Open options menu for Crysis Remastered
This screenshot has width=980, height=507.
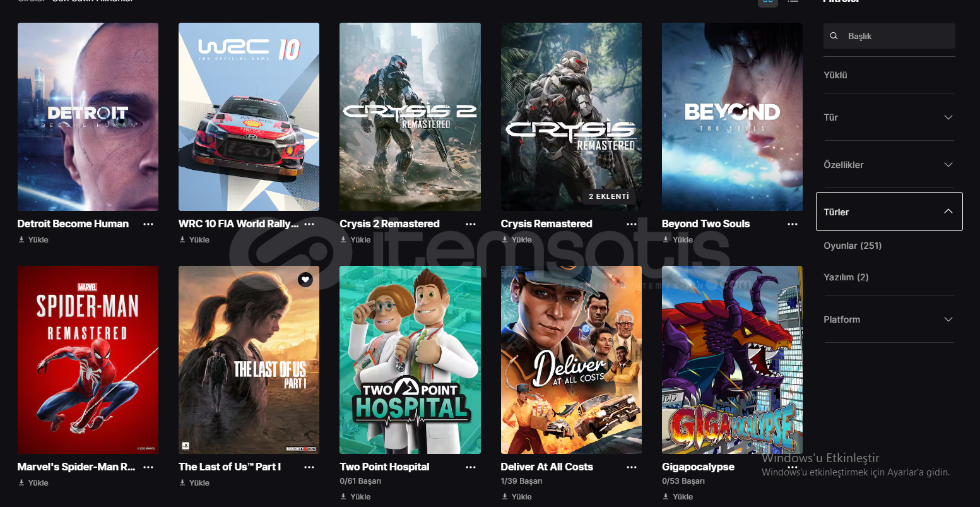(632, 224)
